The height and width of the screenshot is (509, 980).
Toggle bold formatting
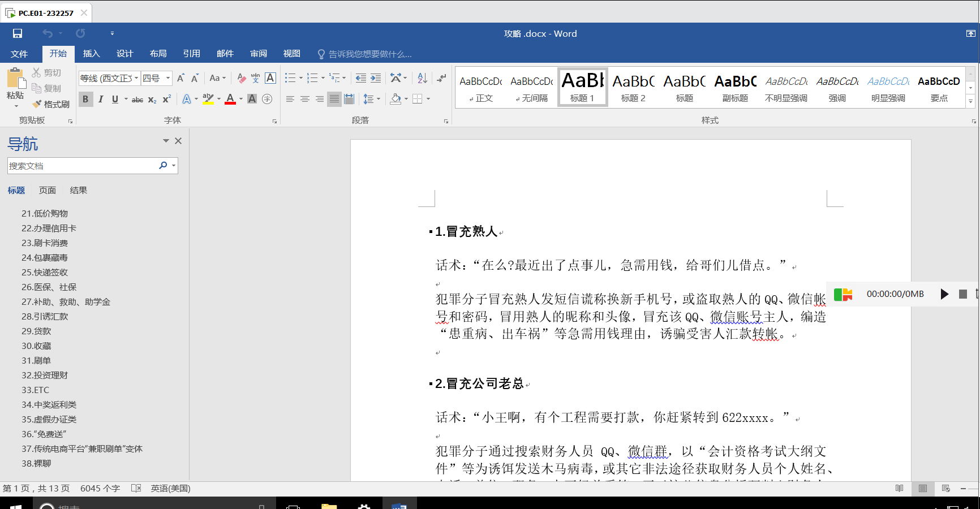[85, 99]
